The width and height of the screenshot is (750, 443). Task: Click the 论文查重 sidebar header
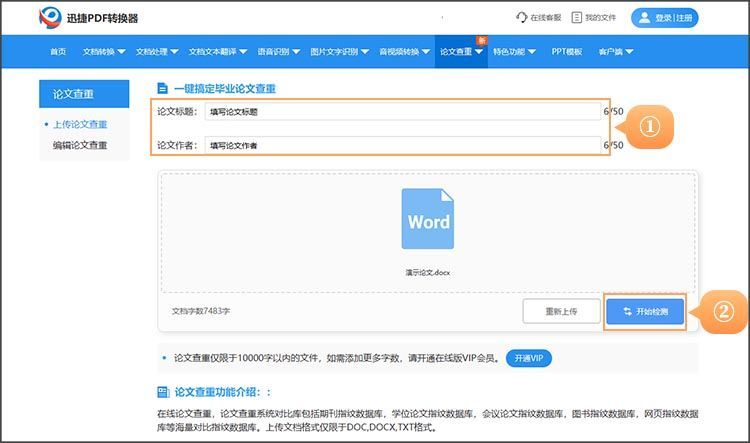pyautogui.click(x=84, y=94)
